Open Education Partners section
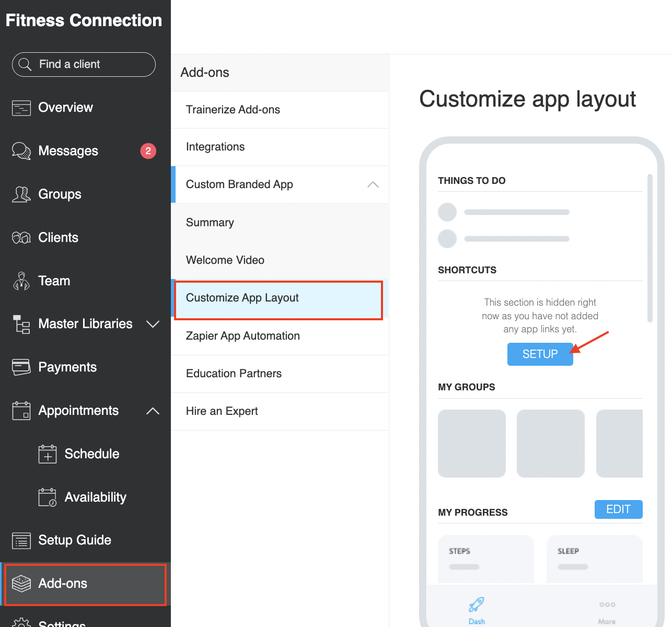 click(x=280, y=374)
